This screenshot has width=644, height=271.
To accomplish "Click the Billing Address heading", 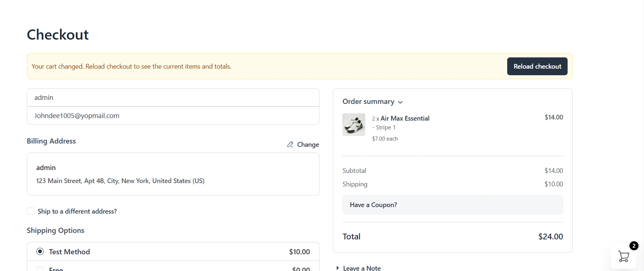I will (x=51, y=141).
